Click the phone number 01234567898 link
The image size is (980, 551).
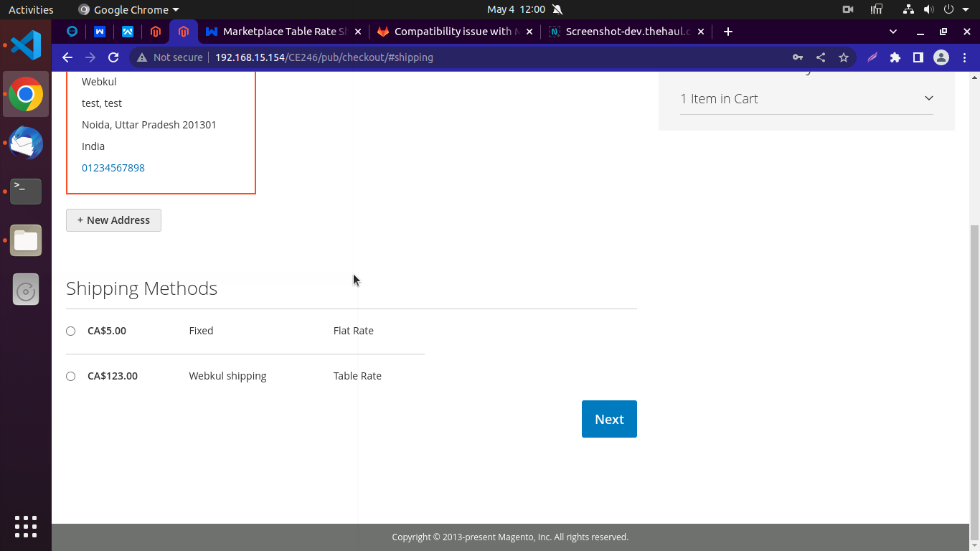pos(113,168)
